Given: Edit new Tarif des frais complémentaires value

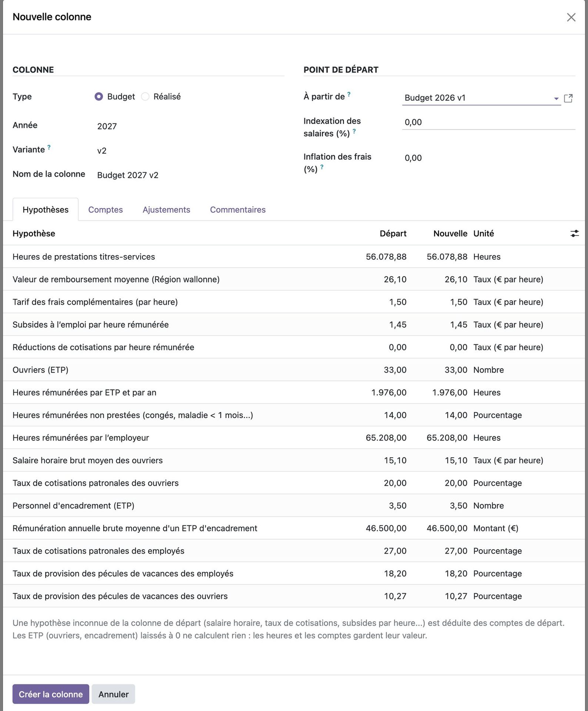Looking at the screenshot, I should tap(458, 302).
